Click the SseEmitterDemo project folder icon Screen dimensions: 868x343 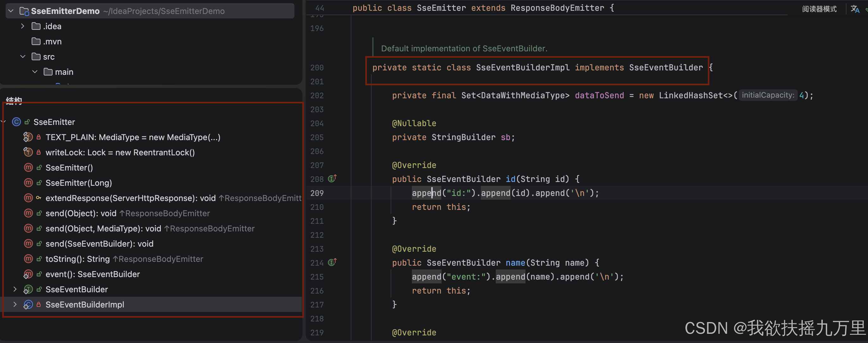(24, 11)
